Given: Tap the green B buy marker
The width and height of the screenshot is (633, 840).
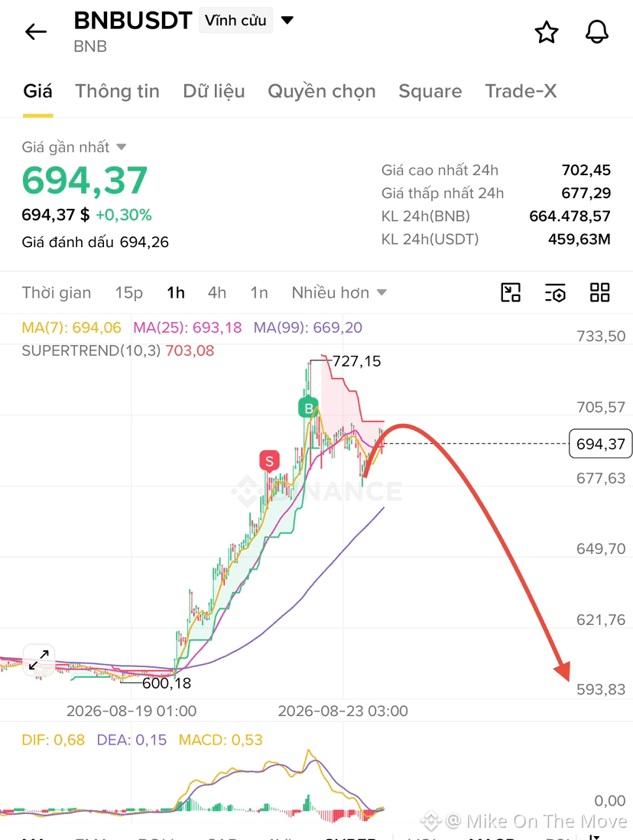Looking at the screenshot, I should (x=308, y=409).
